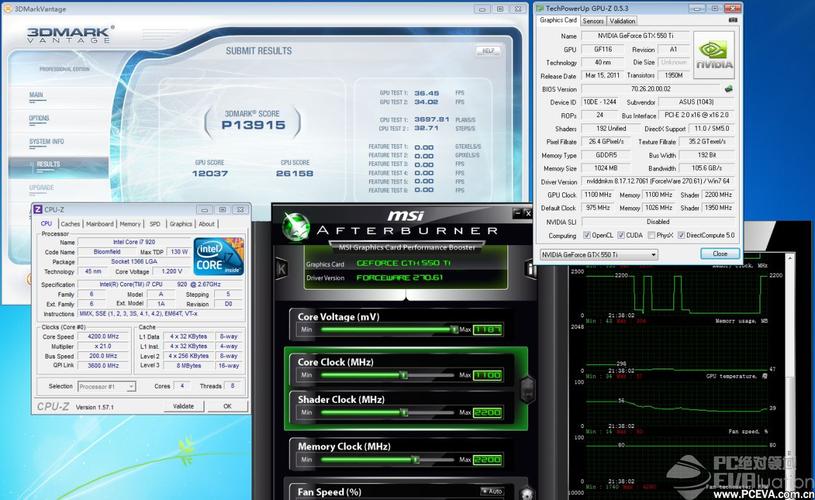The height and width of the screenshot is (500, 815).
Task: Click the NVIDIA logo in GPU-Z
Action: [x=714, y=55]
